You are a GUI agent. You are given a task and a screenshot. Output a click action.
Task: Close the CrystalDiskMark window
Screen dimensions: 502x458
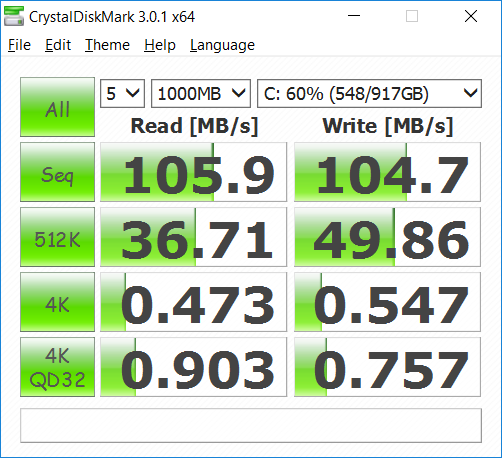(x=471, y=16)
